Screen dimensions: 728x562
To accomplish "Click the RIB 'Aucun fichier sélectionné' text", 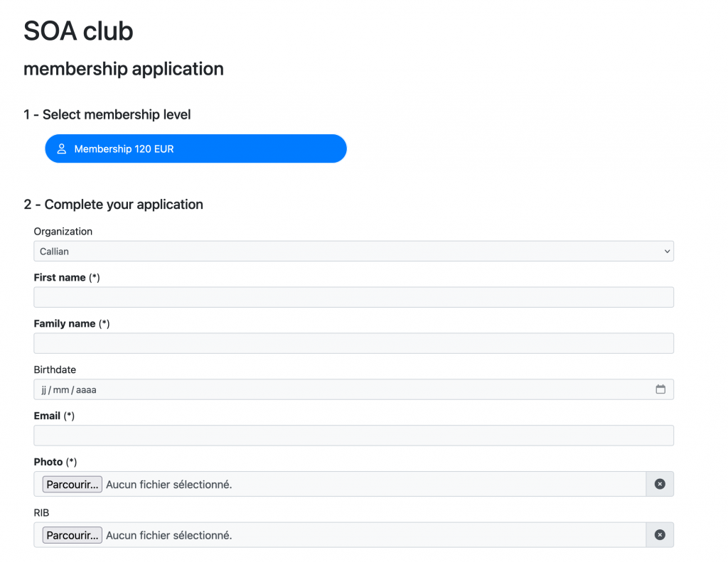I will pos(169,536).
